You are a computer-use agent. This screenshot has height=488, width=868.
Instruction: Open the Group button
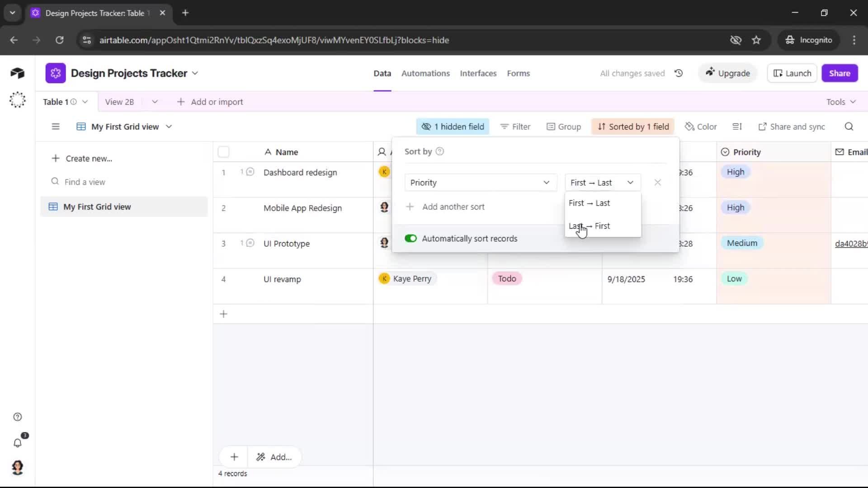tap(564, 127)
